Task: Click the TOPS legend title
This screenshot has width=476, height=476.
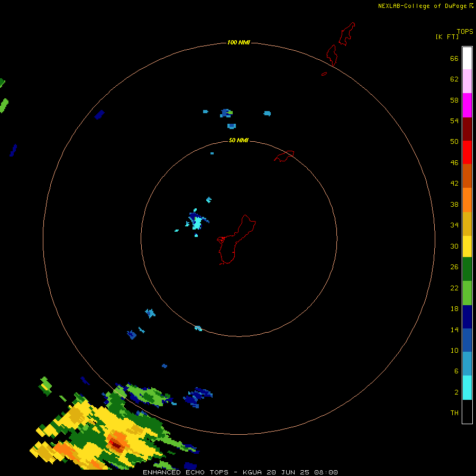Action: tap(465, 31)
